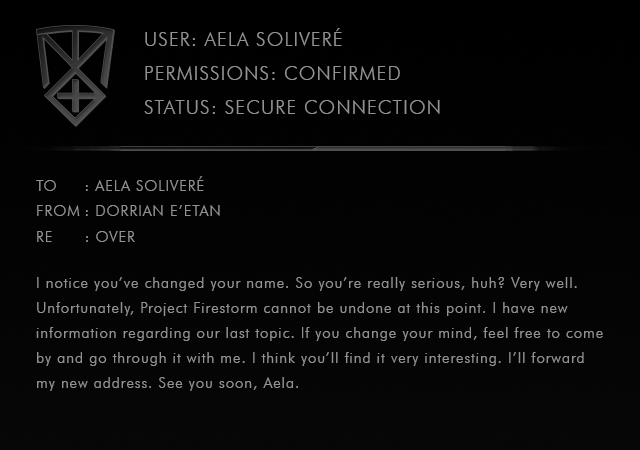This screenshot has height=450, width=640.
Task: Click the STATUS label in the header
Action: pyautogui.click(x=177, y=107)
